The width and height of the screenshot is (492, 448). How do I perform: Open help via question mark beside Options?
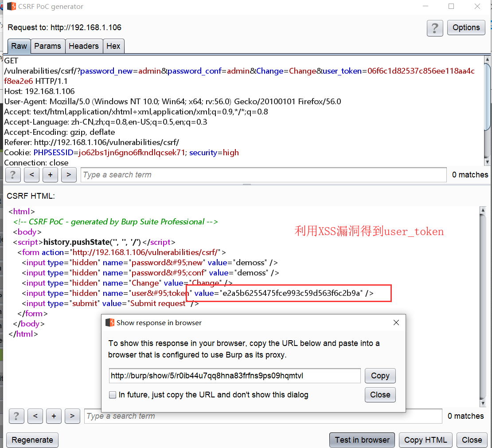pyautogui.click(x=434, y=28)
